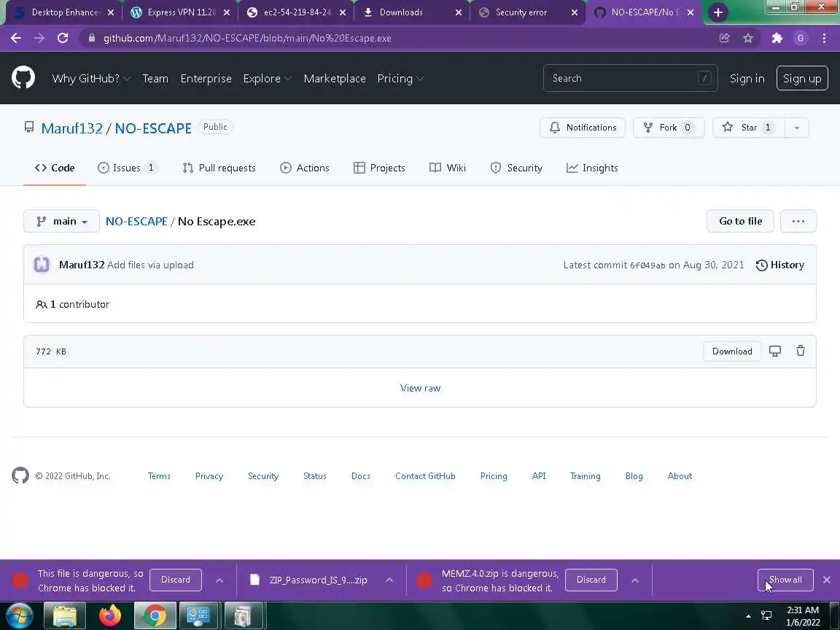840x630 pixels.
Task: Click the Sign up button
Action: tap(802, 78)
